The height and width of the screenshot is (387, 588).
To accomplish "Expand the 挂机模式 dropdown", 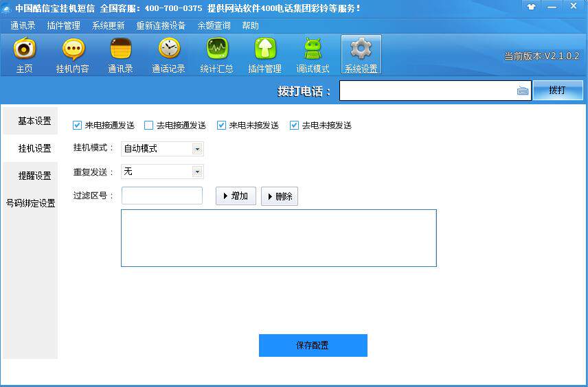I will pyautogui.click(x=197, y=149).
